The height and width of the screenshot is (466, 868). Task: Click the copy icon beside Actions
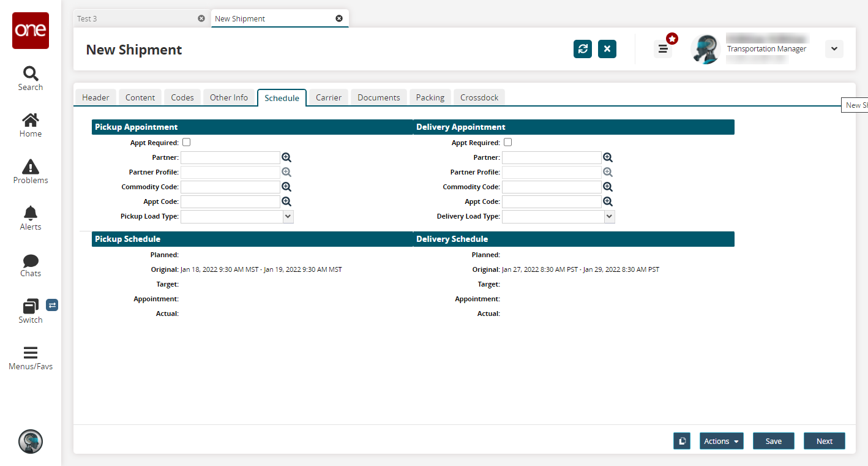point(682,441)
